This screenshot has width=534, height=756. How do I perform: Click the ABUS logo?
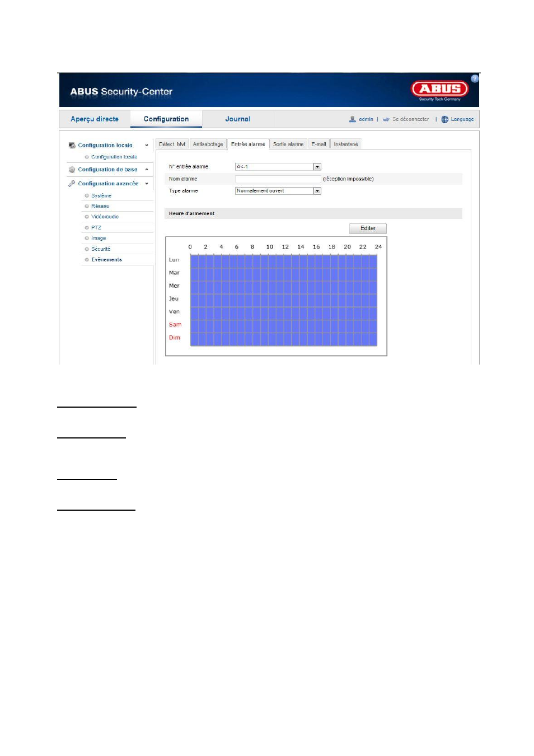tap(440, 89)
